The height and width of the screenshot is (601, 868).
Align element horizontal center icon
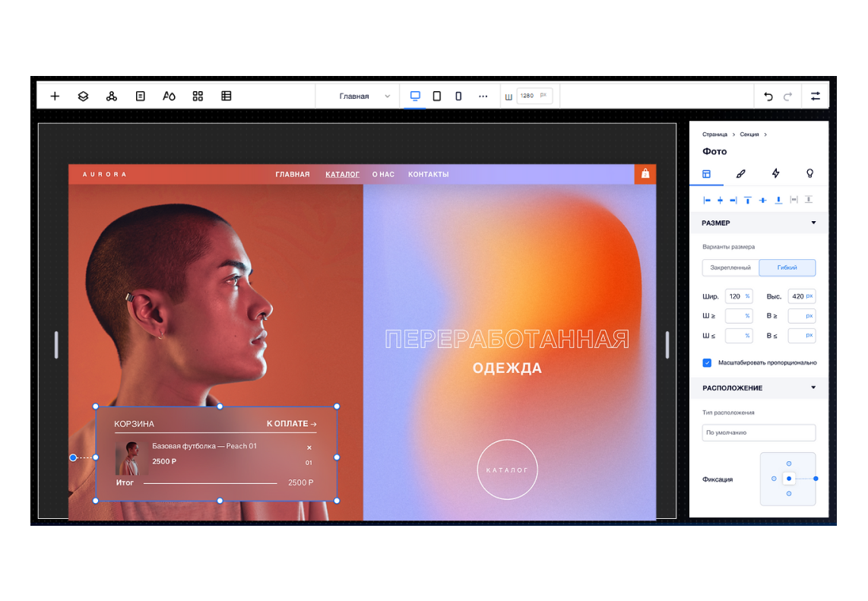pyautogui.click(x=721, y=201)
